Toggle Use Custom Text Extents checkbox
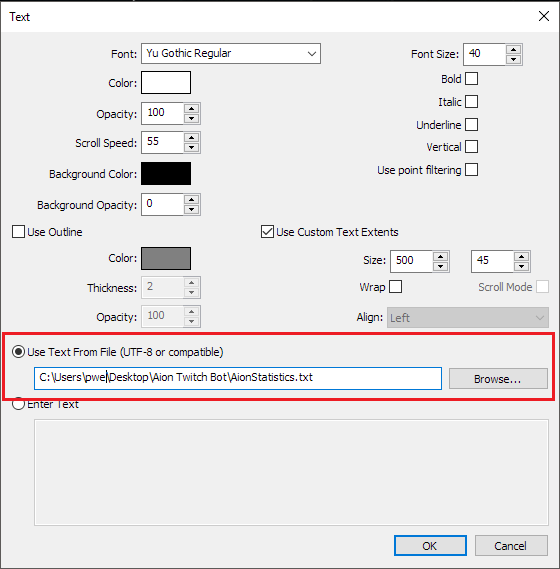The width and height of the screenshot is (560, 569). 267,232
